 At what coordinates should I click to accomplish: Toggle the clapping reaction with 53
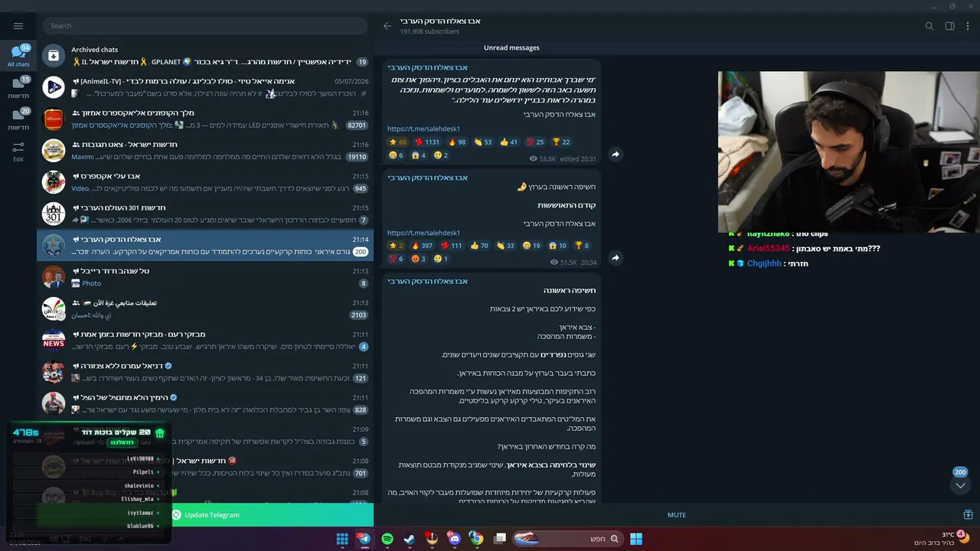pos(483,142)
